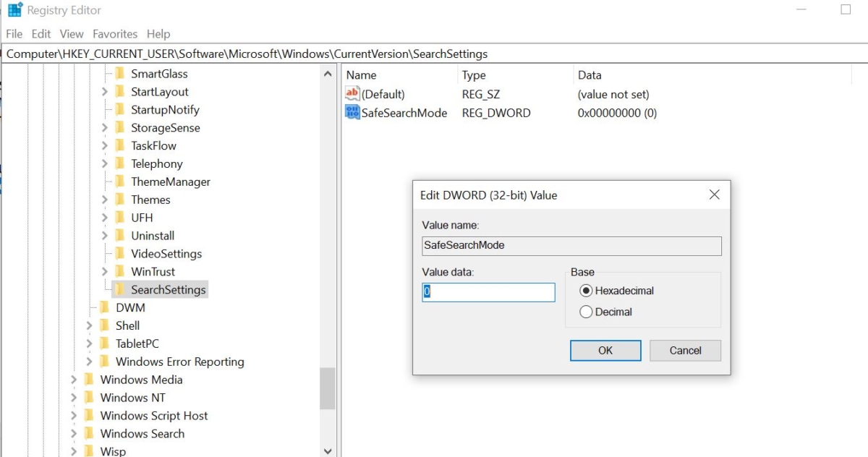This screenshot has height=457, width=868.
Task: Select the Hexadecimal base option
Action: point(587,290)
